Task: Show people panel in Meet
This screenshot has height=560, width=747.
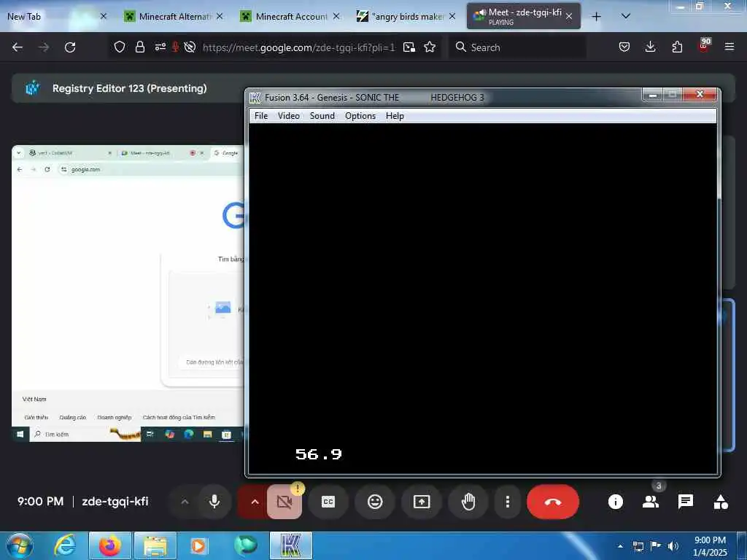Action: (x=650, y=502)
